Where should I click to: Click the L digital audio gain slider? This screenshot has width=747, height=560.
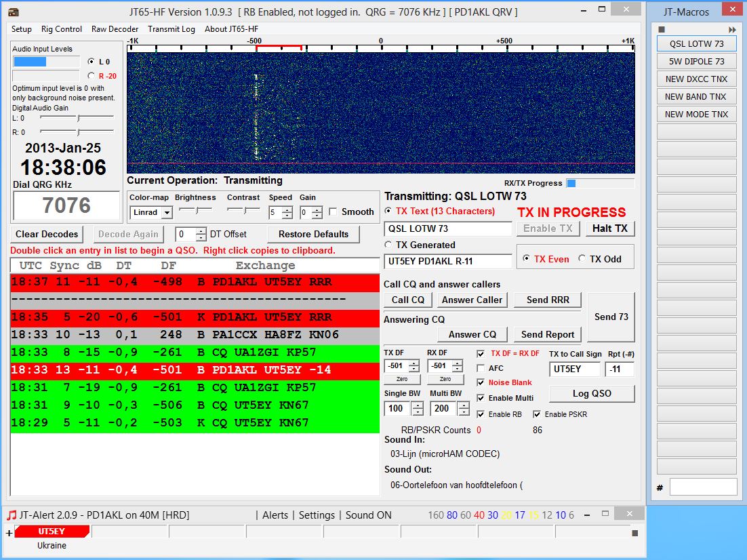tap(77, 117)
